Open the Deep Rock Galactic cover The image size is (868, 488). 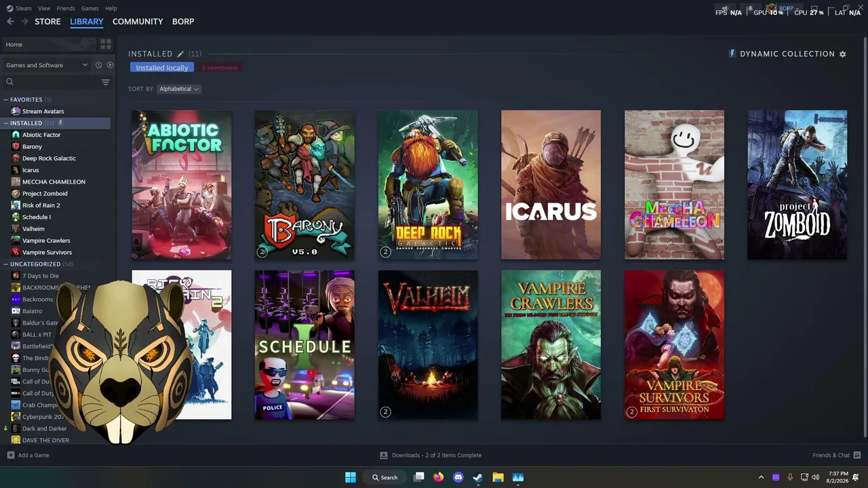click(x=428, y=185)
